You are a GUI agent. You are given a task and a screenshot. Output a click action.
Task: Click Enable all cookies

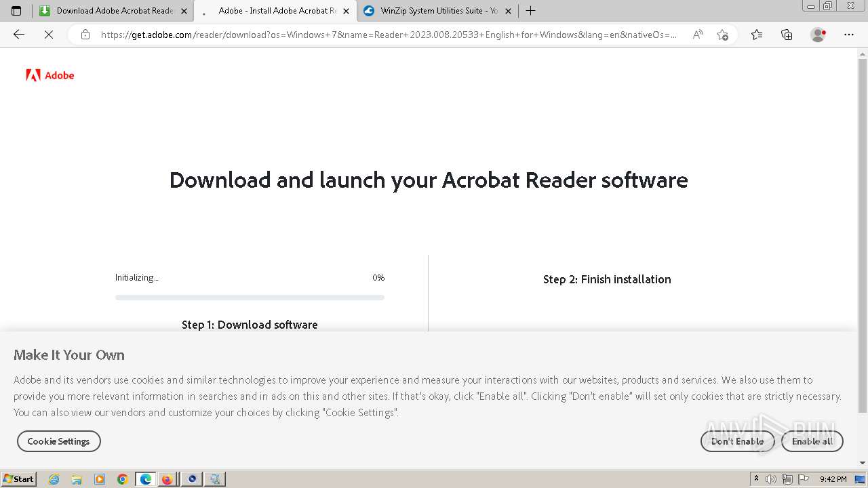(812, 441)
